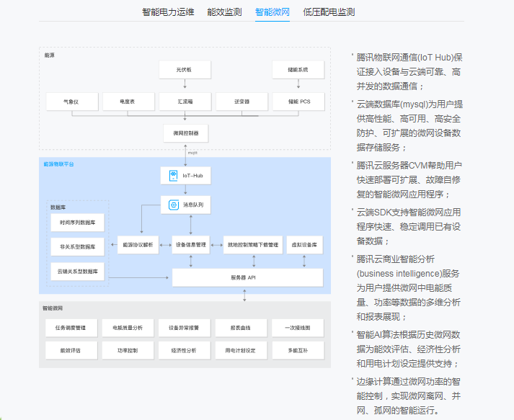Screen dimensions: 514x420
Task: Select the 经济性分析 box
Action: pos(185,350)
